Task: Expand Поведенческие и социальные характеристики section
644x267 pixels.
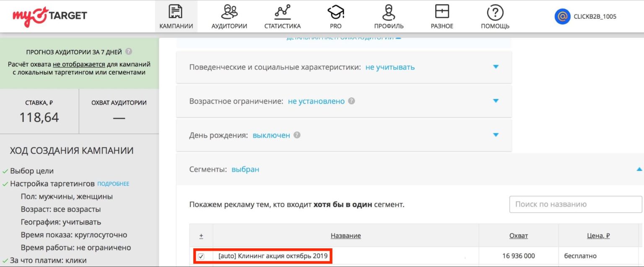Action: pos(496,67)
